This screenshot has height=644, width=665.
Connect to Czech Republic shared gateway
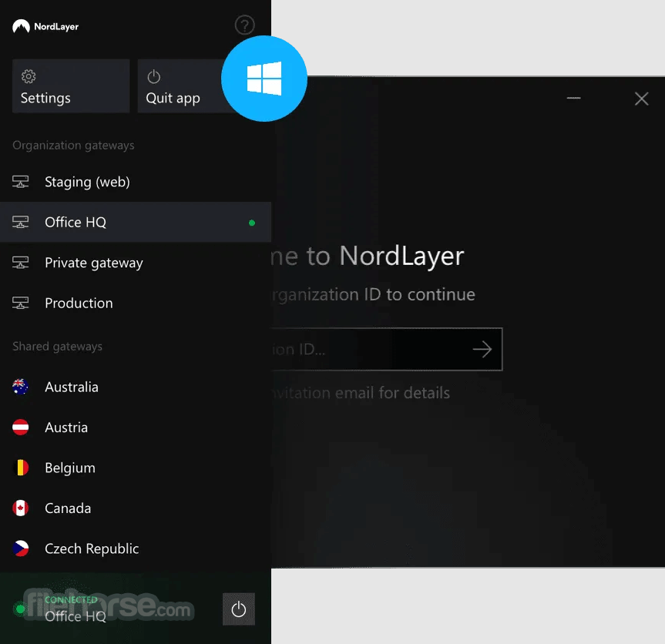coord(136,548)
